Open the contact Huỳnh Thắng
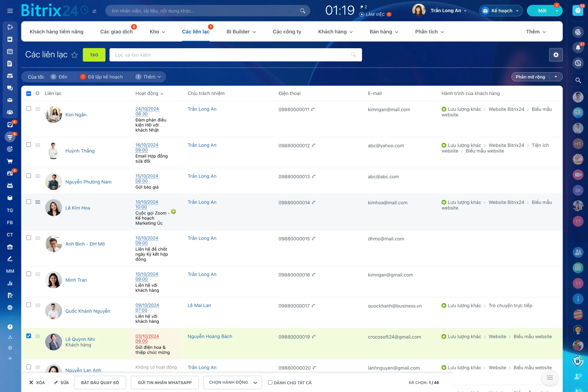 coord(80,151)
